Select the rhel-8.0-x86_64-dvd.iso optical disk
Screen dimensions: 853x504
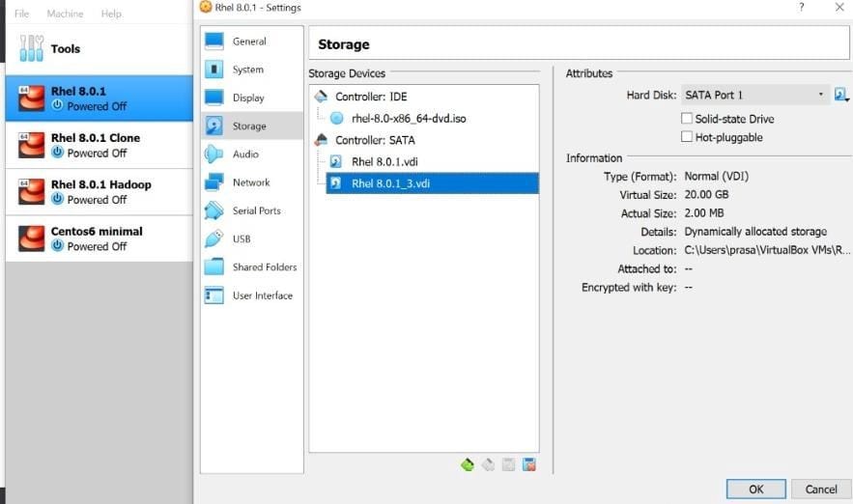[409, 119]
